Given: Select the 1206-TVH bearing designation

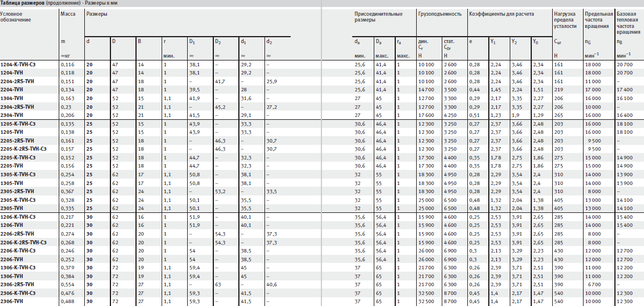Looking at the screenshot, I should click(10, 225).
